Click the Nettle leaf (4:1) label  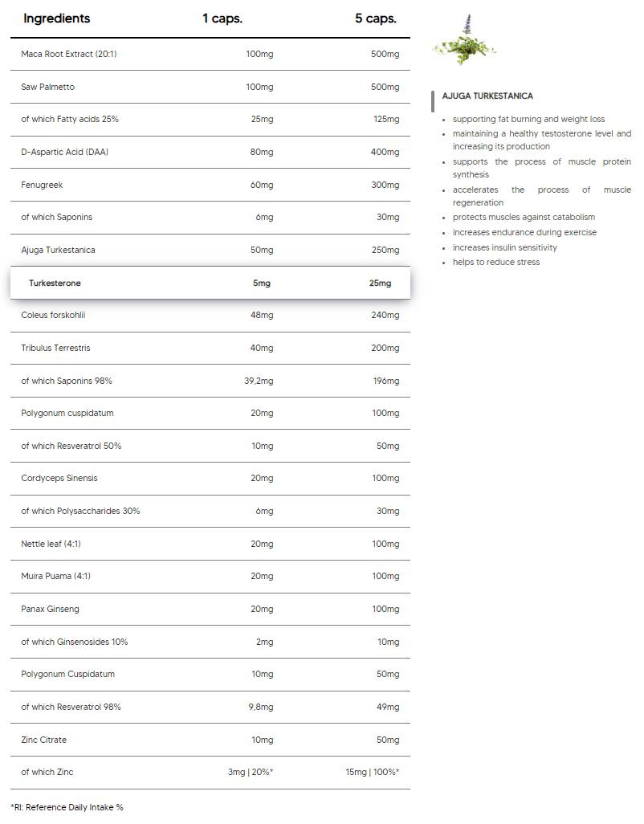pos(51,544)
